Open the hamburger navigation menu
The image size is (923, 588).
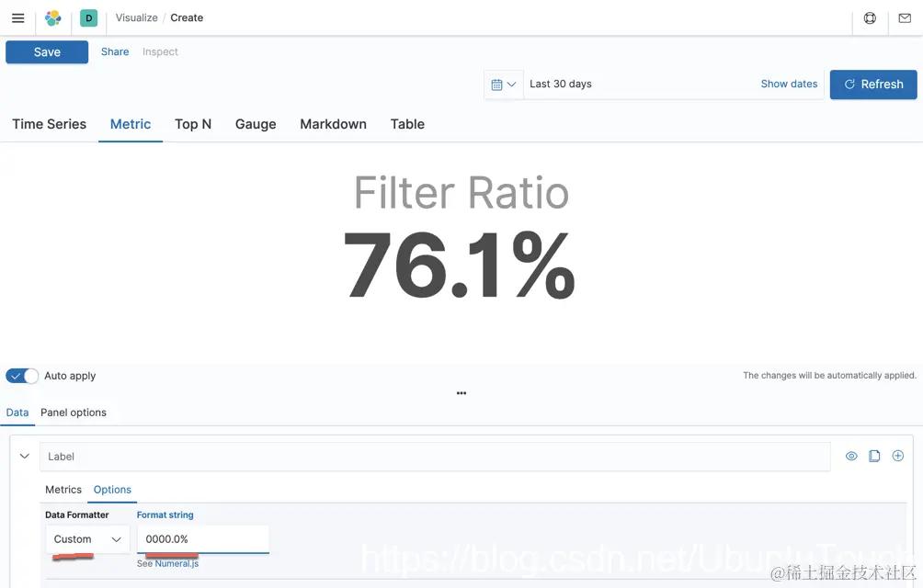(18, 18)
